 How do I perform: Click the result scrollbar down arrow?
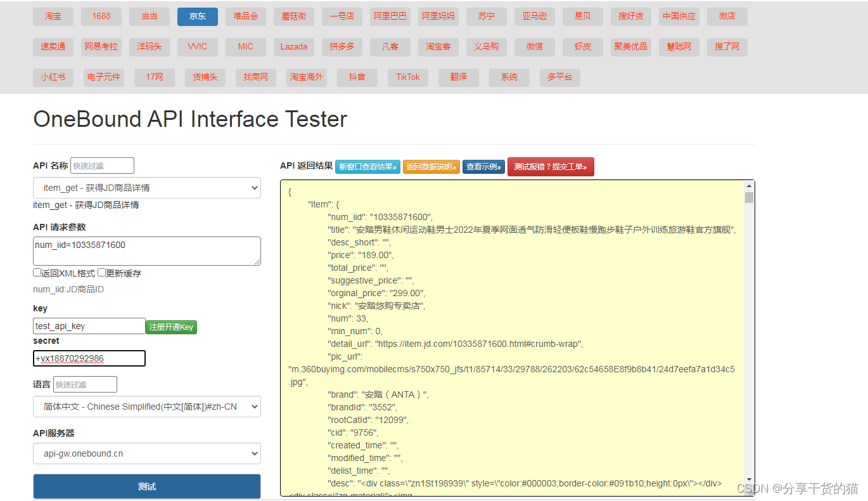[x=750, y=479]
